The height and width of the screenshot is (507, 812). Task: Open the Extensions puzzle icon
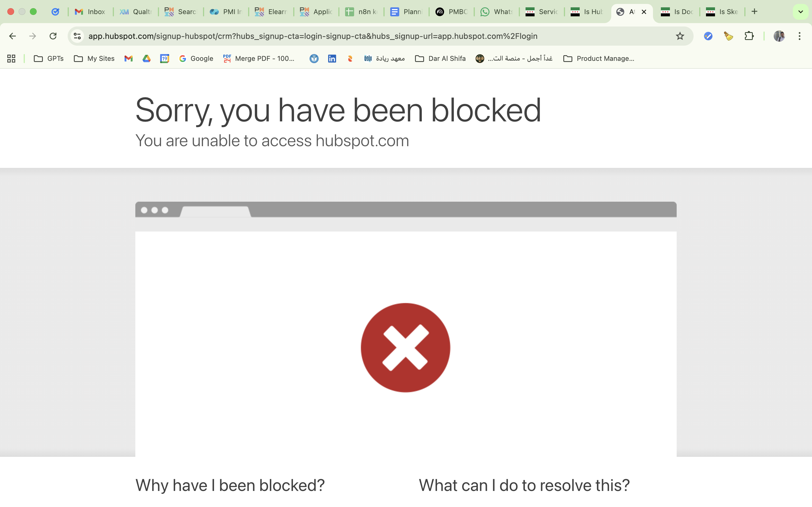tap(749, 36)
